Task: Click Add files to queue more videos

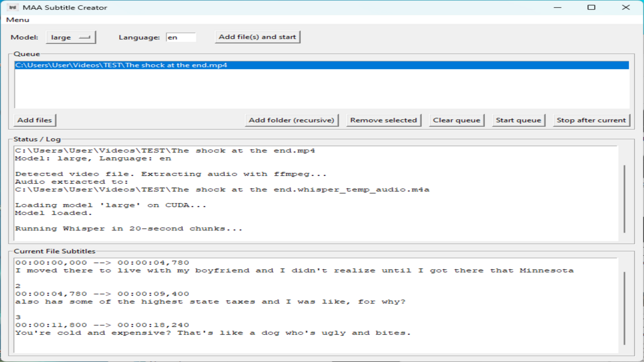Action: [35, 120]
